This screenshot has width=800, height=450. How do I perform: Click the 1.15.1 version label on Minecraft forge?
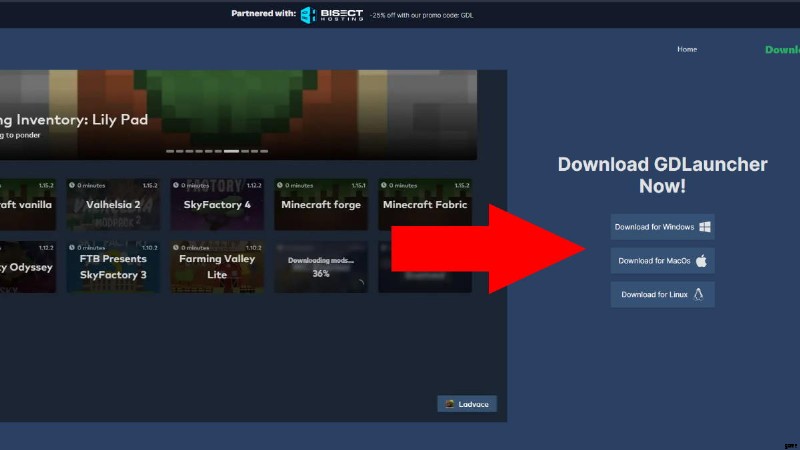click(x=359, y=186)
